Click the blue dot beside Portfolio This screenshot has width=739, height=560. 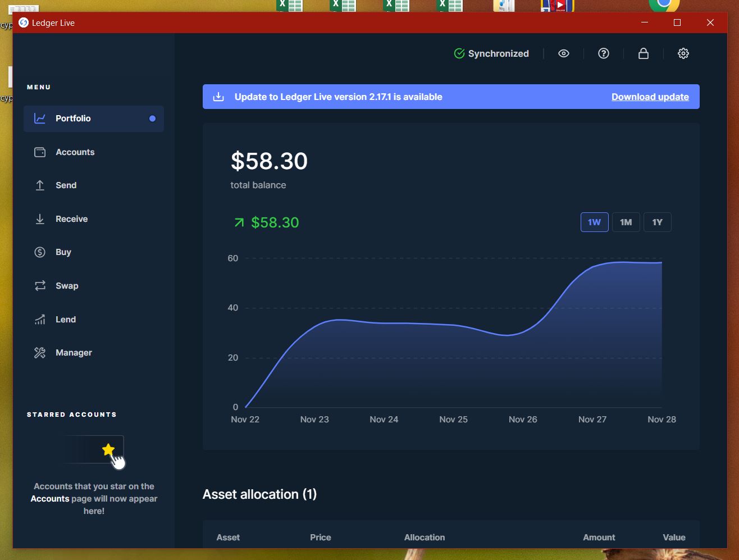[152, 119]
